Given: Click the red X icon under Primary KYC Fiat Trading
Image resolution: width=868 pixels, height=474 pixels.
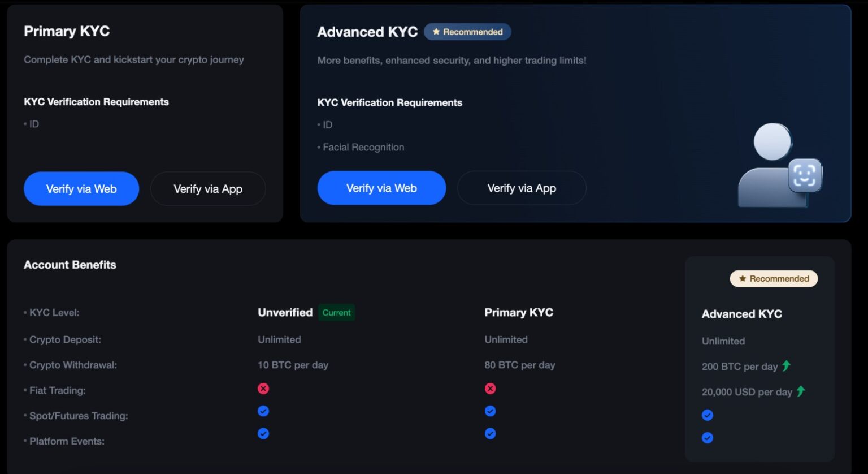Looking at the screenshot, I should click(x=490, y=388).
